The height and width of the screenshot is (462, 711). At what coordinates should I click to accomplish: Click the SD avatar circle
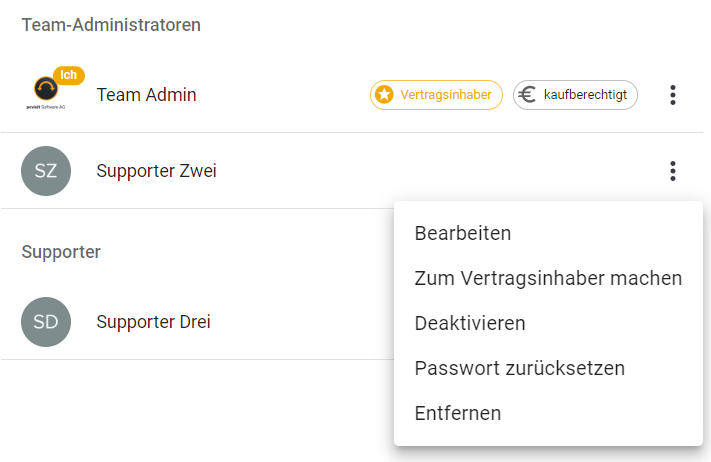pyautogui.click(x=46, y=322)
